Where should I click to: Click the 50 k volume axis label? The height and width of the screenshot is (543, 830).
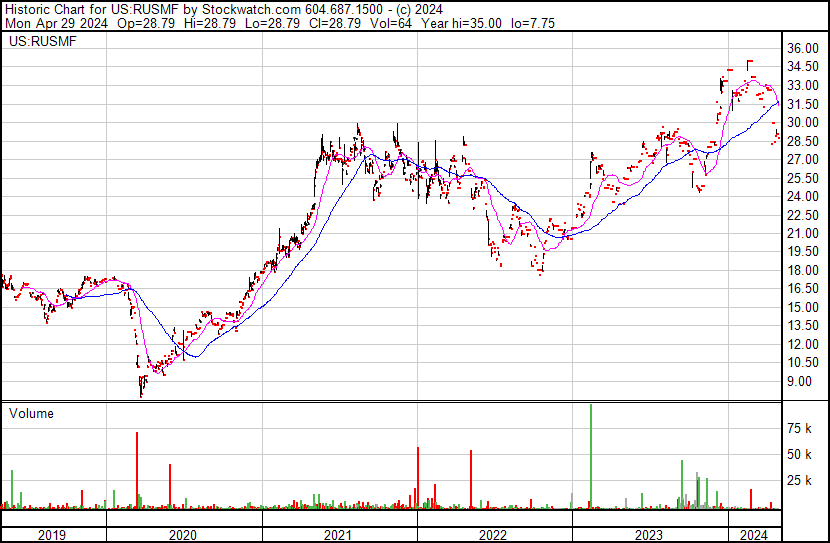(799, 454)
